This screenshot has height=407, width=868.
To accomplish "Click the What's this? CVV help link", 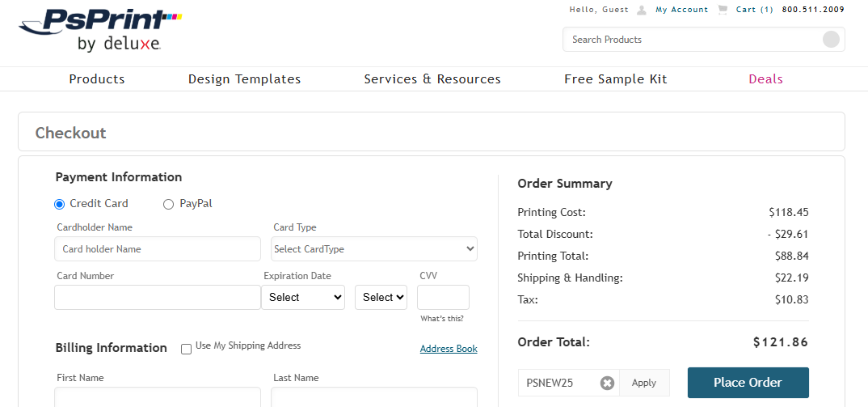I will tap(442, 319).
